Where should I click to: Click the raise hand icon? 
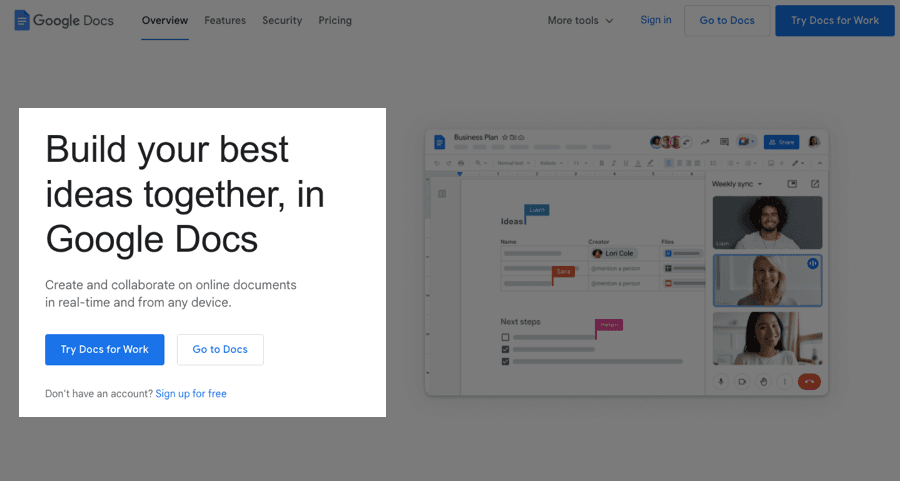(763, 381)
